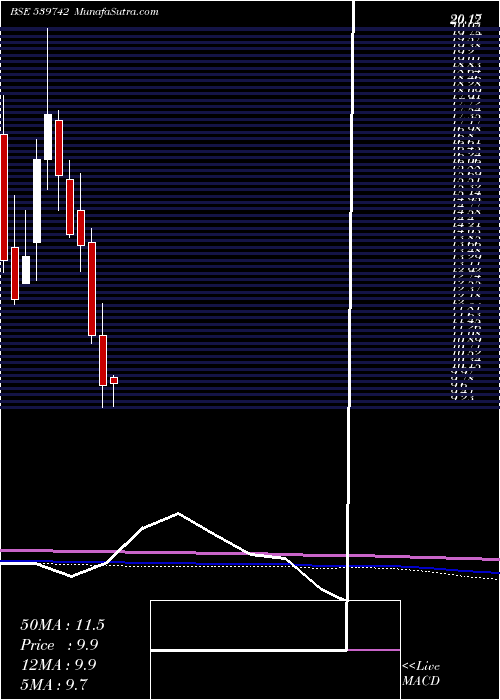
Task: Click the 5MA : 9.7 label
Action: pyautogui.click(x=56, y=683)
